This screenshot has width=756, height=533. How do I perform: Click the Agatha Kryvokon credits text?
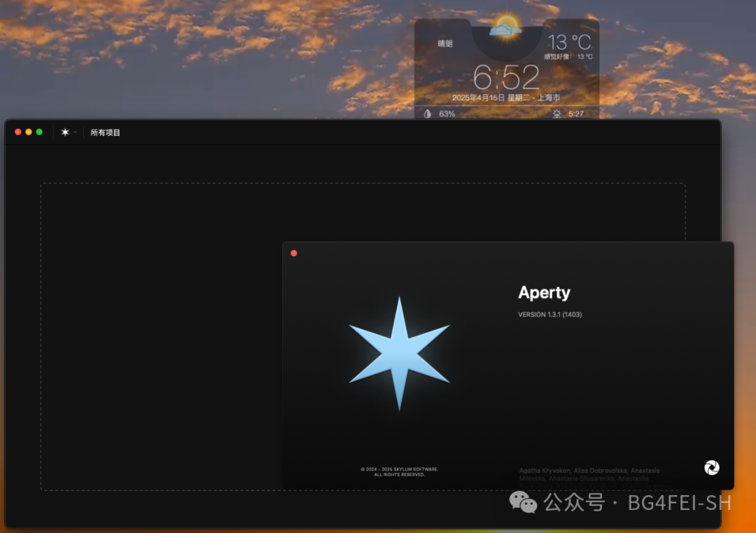click(x=589, y=475)
